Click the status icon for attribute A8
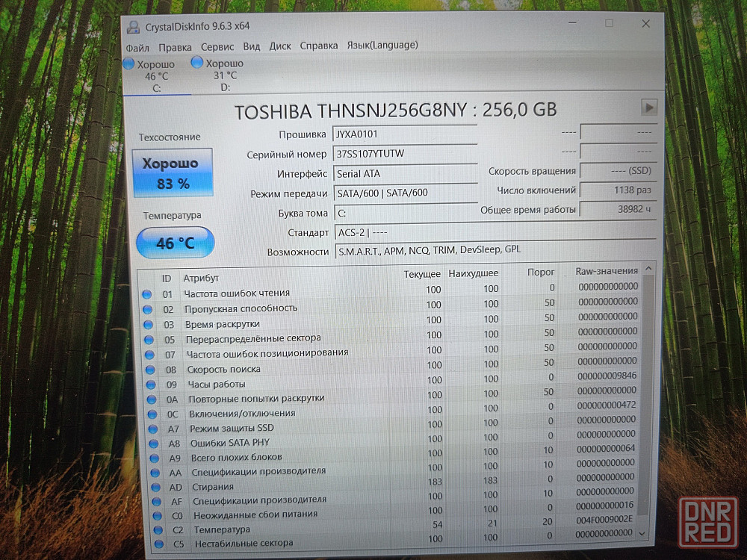 pos(154,444)
